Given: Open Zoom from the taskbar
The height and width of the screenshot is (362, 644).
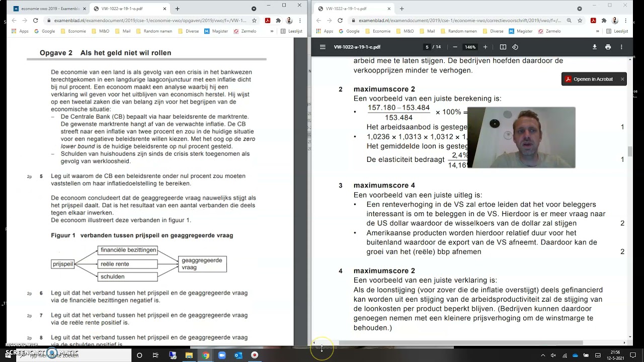Looking at the screenshot, I should point(222,355).
